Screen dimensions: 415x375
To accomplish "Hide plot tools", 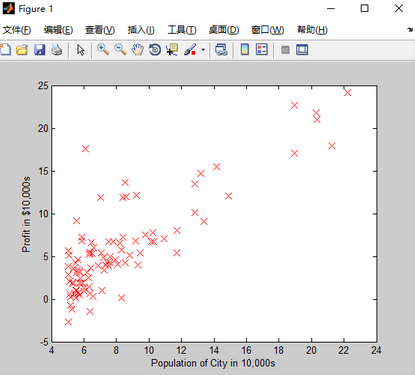I will click(x=285, y=50).
